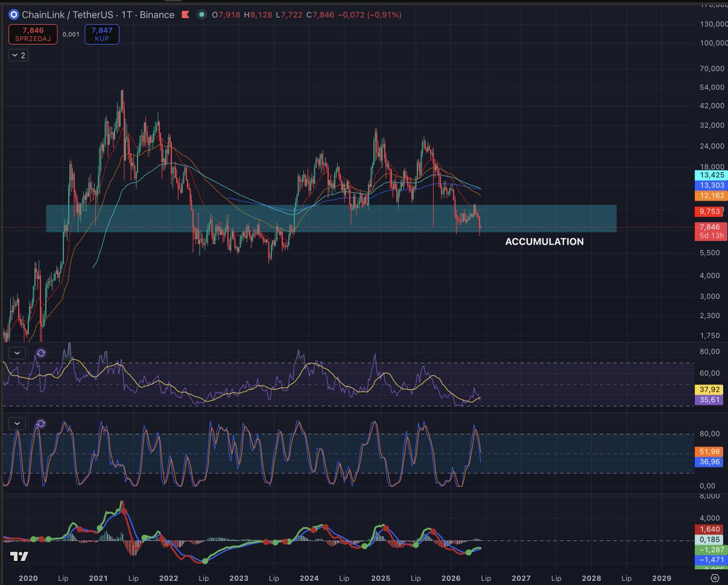Click the purple refresh icon in Stochastic pane
Image resolution: width=728 pixels, height=585 pixels.
coord(41,424)
